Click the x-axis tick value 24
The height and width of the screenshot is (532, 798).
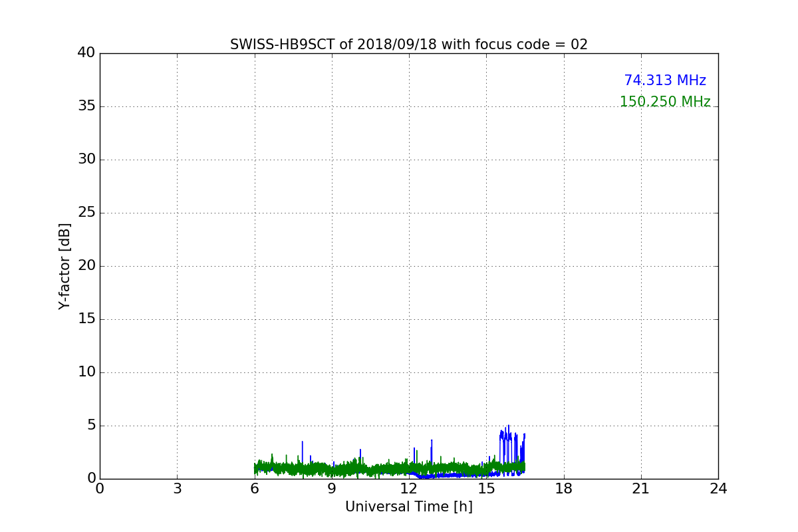click(718, 489)
